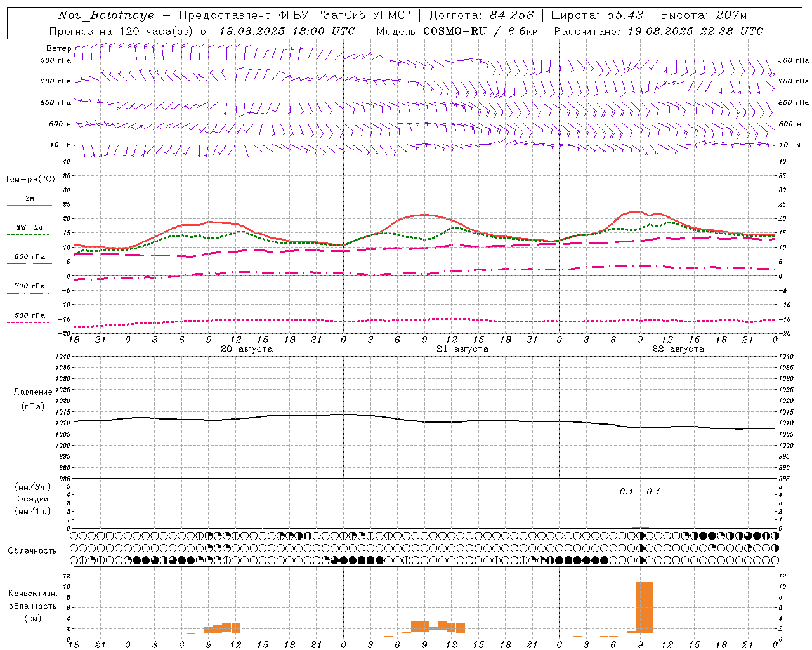Viewport: 812px width, 650px height.
Task: Click the Ветер label of the wind panel
Action: click(x=58, y=48)
